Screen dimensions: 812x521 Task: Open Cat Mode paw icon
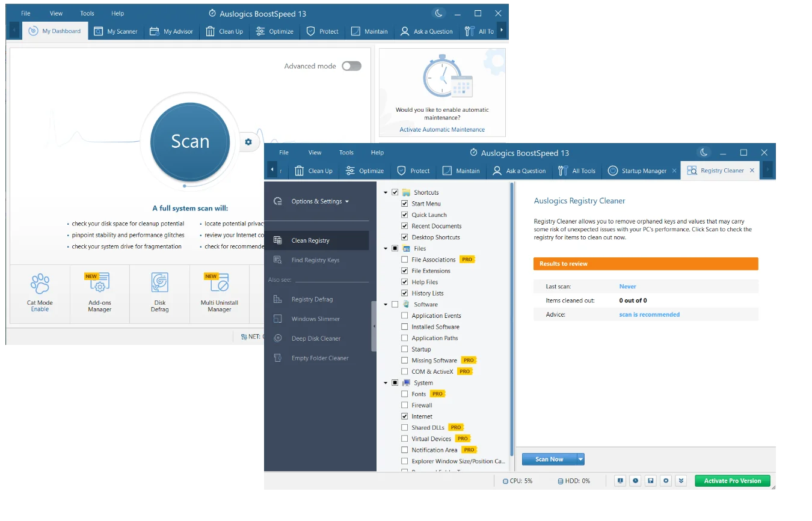pyautogui.click(x=40, y=283)
